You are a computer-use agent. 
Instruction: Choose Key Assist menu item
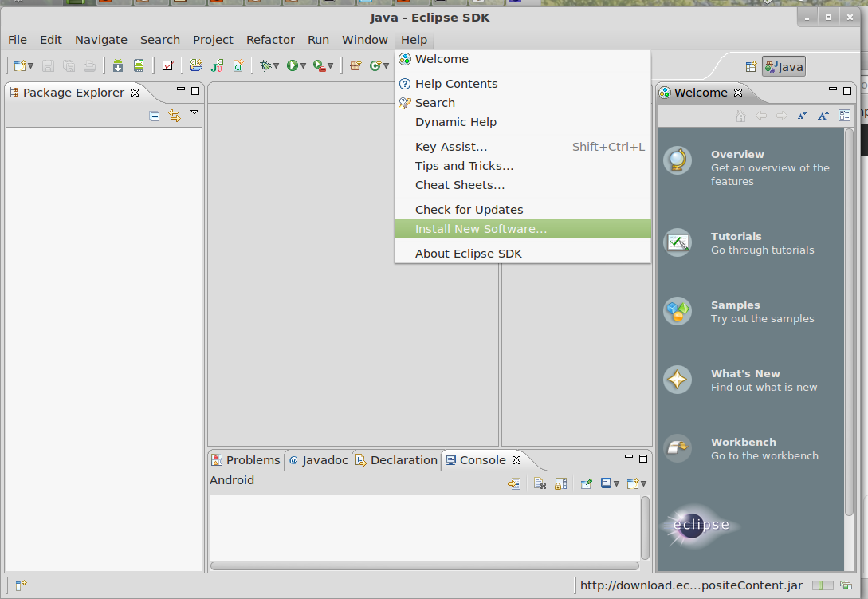[523, 147]
